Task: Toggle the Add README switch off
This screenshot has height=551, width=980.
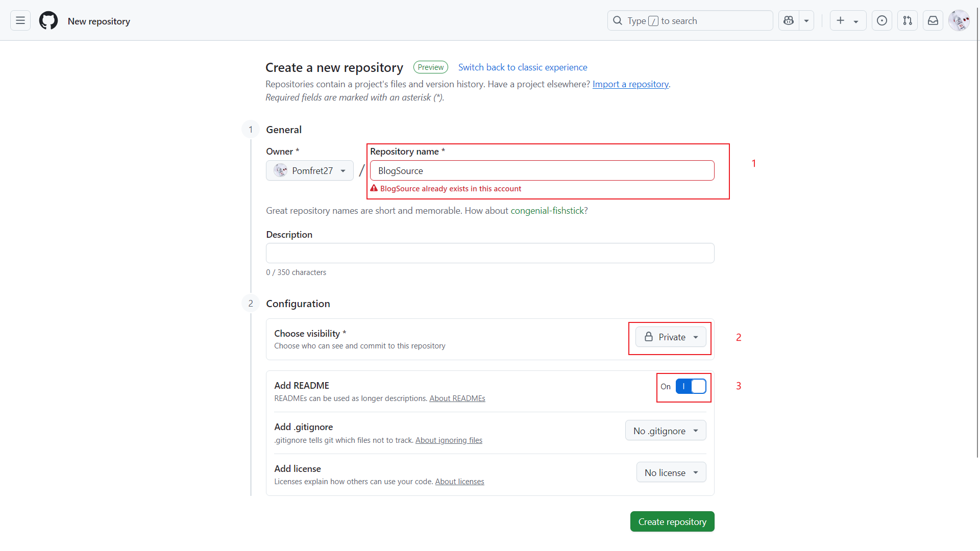Action: tap(691, 386)
